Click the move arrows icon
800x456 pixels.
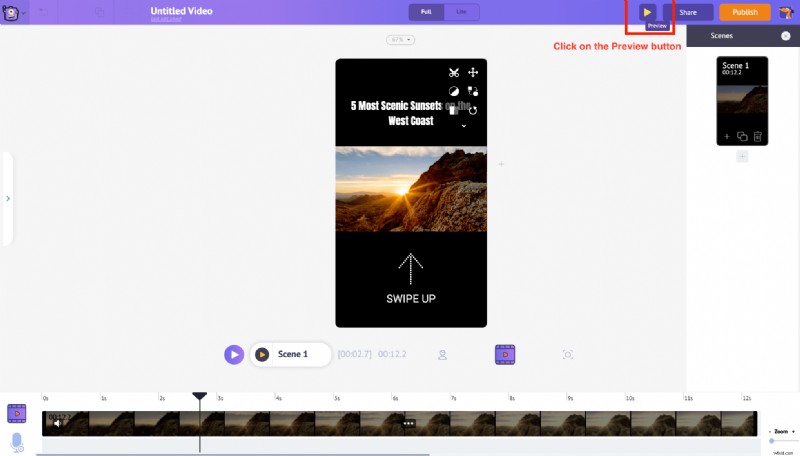click(x=473, y=72)
